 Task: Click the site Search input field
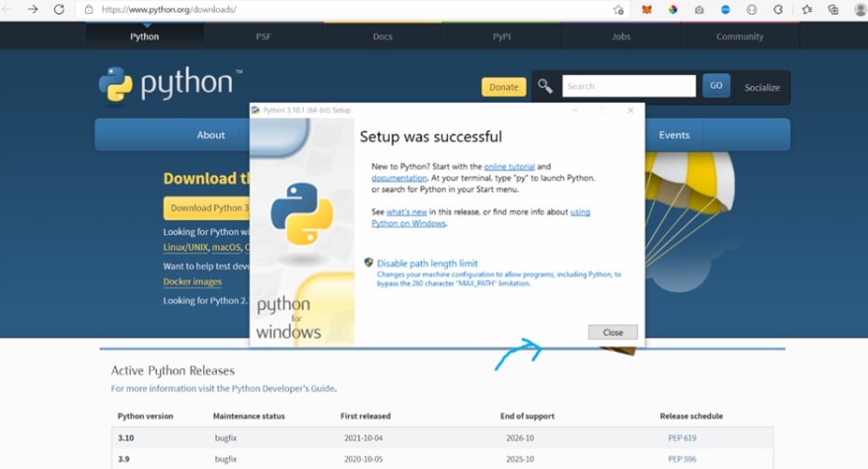point(629,86)
